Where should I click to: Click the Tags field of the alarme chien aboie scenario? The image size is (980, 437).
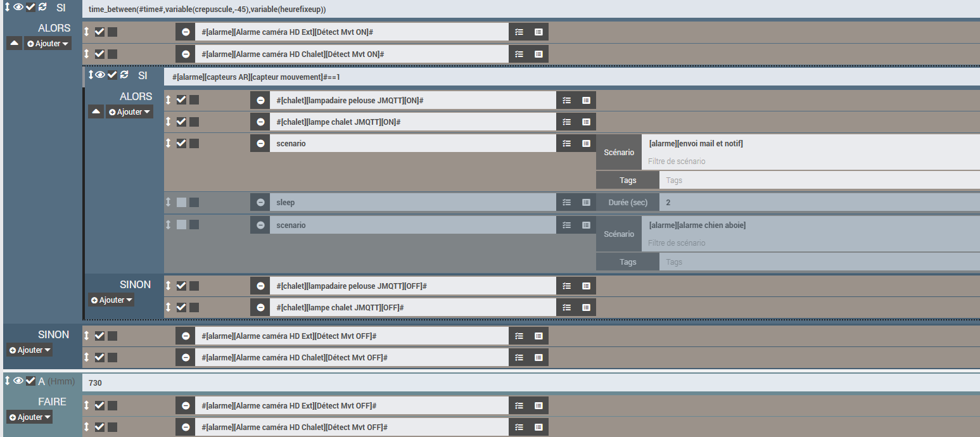tap(820, 262)
